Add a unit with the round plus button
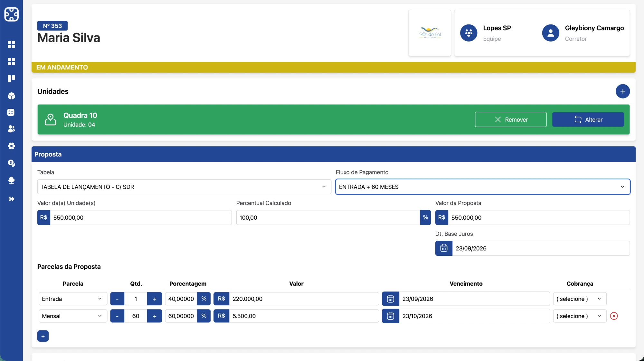This screenshot has height=361, width=644. (x=622, y=91)
